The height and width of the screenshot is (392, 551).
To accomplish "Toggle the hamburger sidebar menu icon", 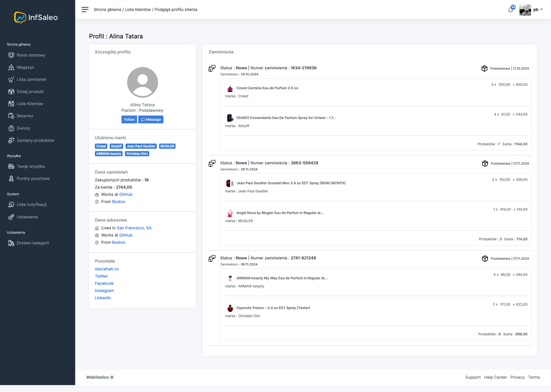I will click(x=85, y=10).
